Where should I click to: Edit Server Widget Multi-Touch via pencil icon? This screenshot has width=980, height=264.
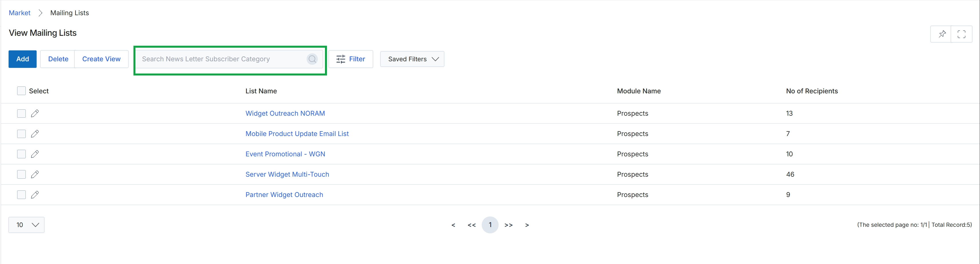coord(35,174)
